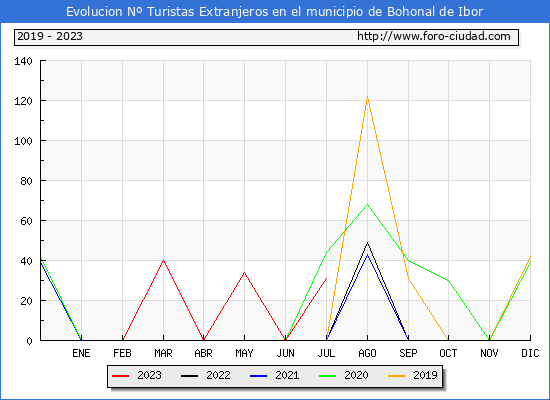This screenshot has width=550, height=400.
Task: Click the green 2020 data point at OCT
Action: click(x=448, y=280)
